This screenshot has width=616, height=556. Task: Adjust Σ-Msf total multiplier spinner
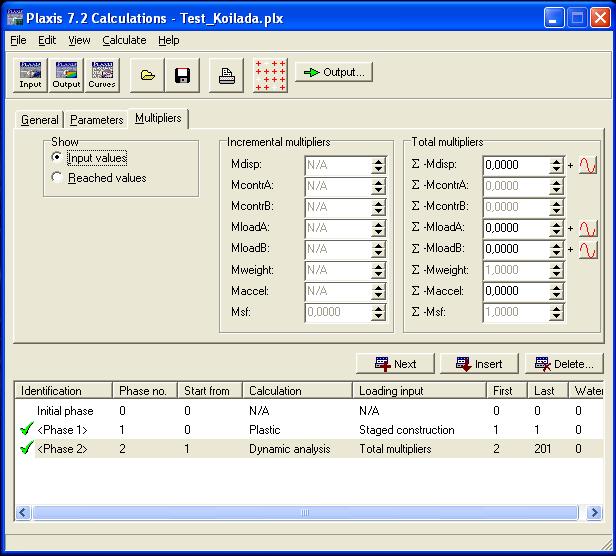(556, 312)
